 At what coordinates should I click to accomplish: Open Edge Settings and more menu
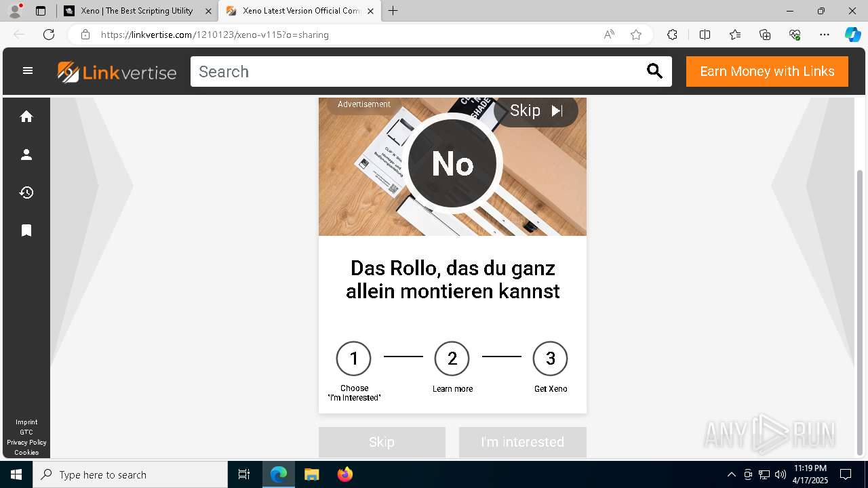click(x=825, y=35)
